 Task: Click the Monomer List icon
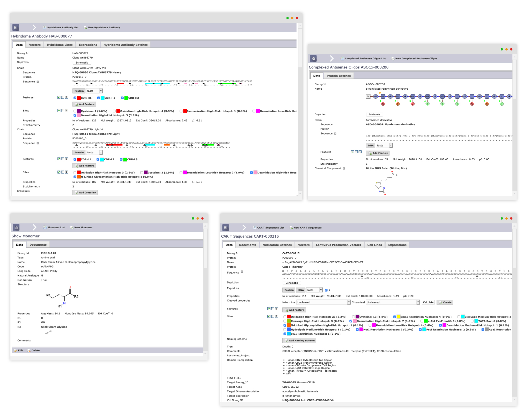tap(45, 227)
